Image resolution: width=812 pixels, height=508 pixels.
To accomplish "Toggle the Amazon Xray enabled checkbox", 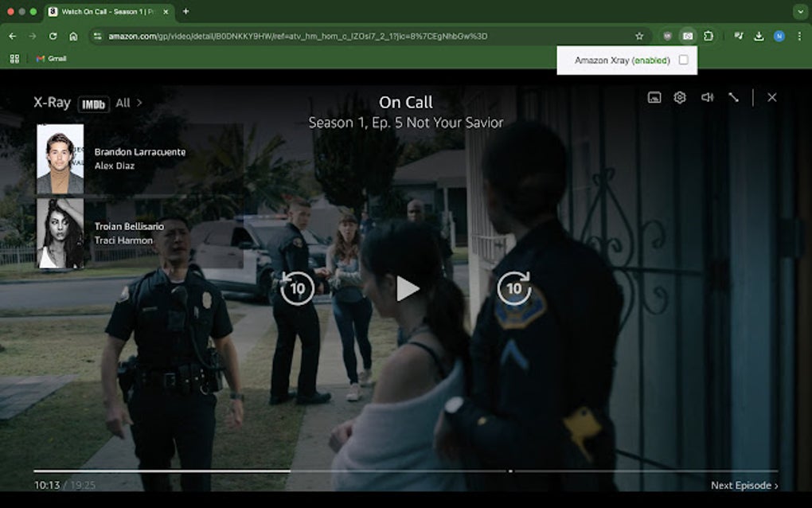I will tap(683, 60).
